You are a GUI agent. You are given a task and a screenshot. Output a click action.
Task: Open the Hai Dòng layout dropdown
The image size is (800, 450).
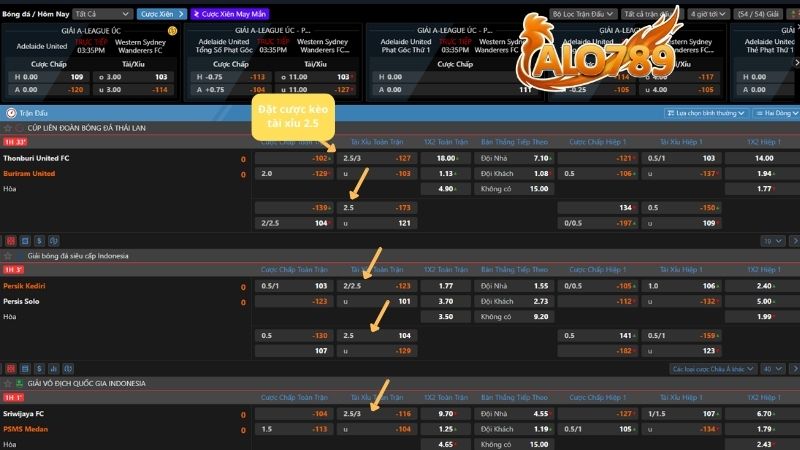tap(777, 113)
